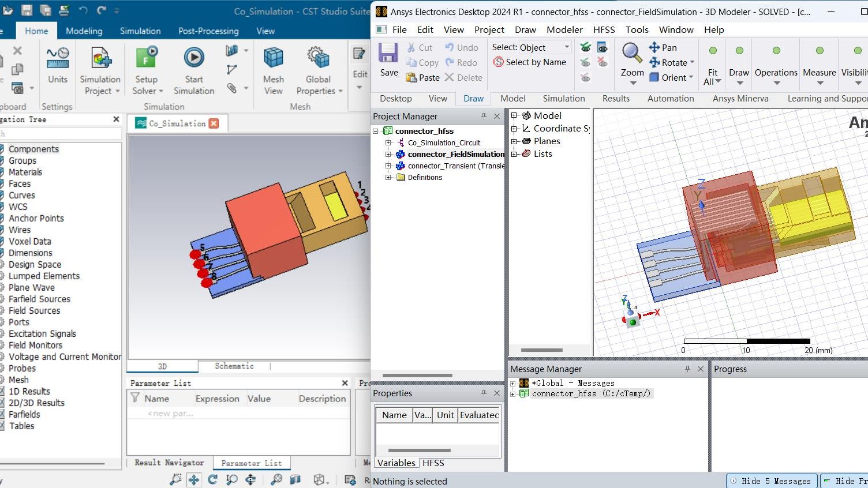This screenshot has width=868, height=488.
Task: Click CST undo arrow in title bar
Action: click(x=83, y=10)
